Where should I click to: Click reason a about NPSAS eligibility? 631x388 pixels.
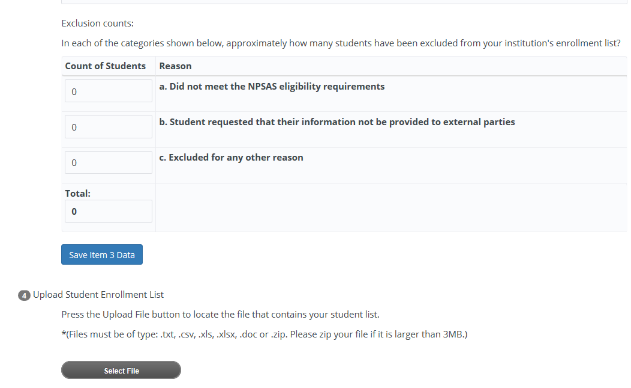(272, 87)
